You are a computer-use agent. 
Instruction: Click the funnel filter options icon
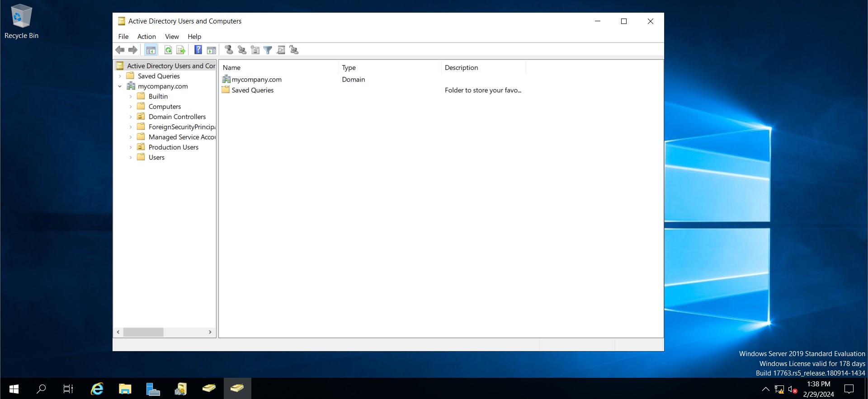click(x=268, y=50)
